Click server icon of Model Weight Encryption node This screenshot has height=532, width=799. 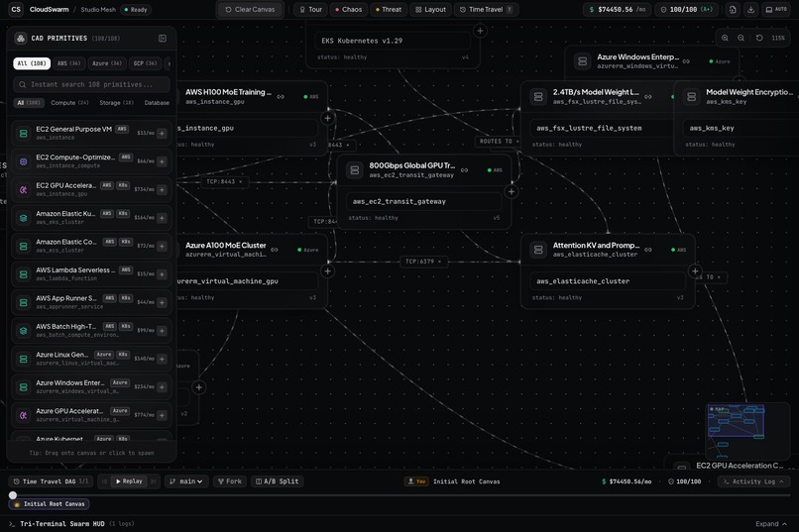pos(692,97)
